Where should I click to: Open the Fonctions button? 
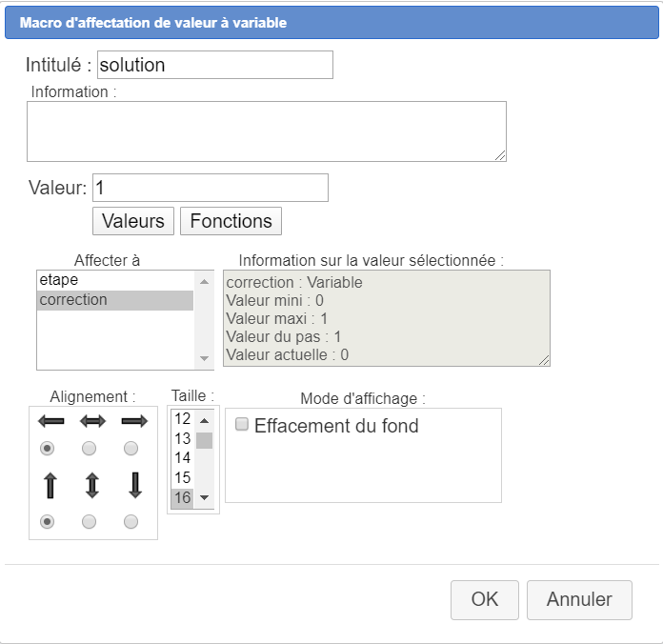(x=231, y=221)
